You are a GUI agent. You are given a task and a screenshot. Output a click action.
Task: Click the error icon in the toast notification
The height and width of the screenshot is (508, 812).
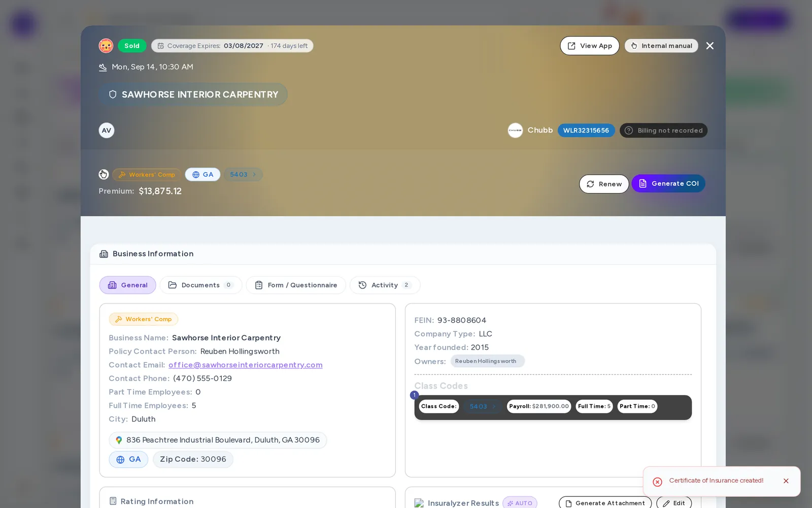coord(657,482)
